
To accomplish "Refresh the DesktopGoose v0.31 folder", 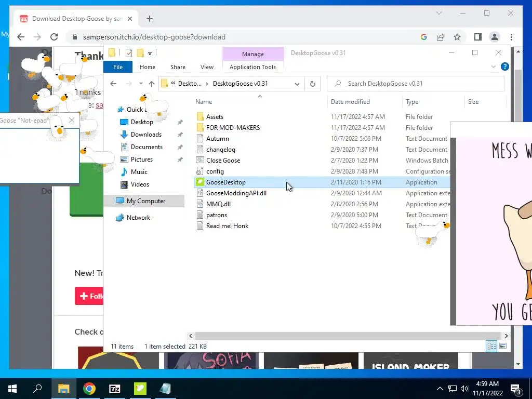I will point(312,84).
